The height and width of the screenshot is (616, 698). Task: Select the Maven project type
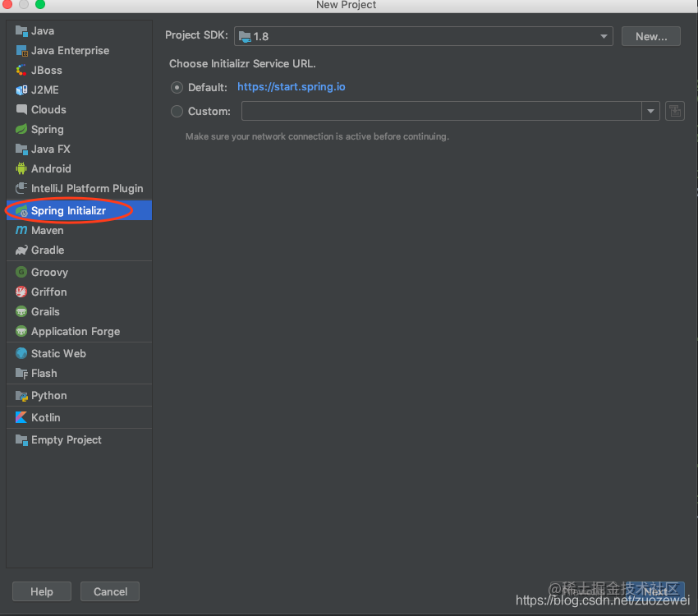52,230
